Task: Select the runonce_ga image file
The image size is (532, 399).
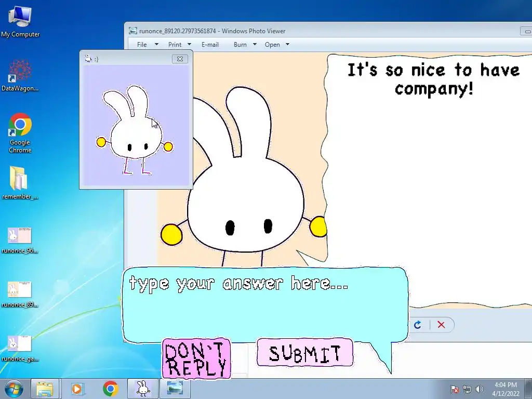Action: pos(20,348)
